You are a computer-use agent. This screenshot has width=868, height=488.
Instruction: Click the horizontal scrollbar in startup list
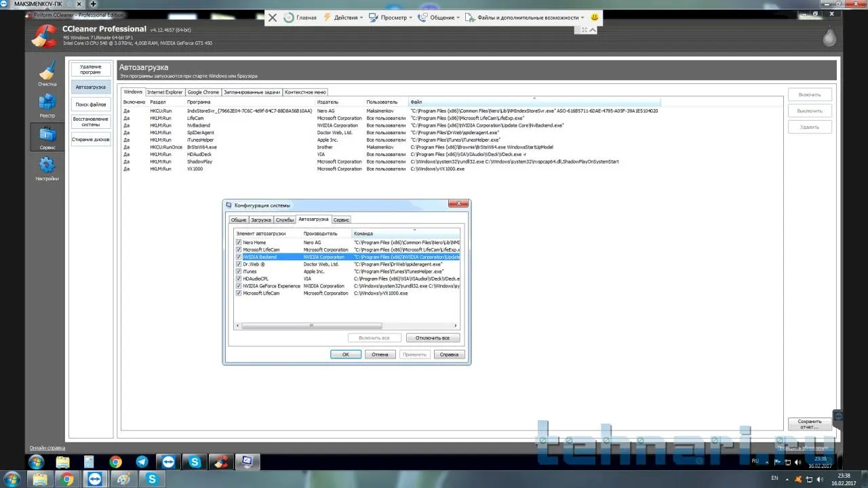(311, 325)
